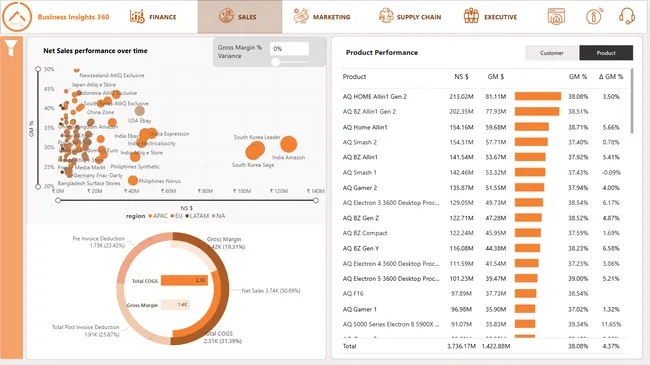Open the information icon
650x365 pixels.
click(594, 17)
